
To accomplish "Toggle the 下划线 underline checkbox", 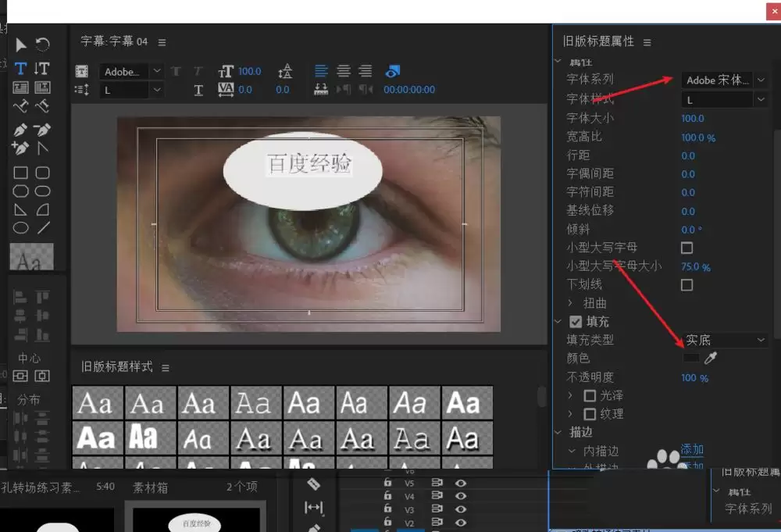I will pyautogui.click(x=687, y=285).
